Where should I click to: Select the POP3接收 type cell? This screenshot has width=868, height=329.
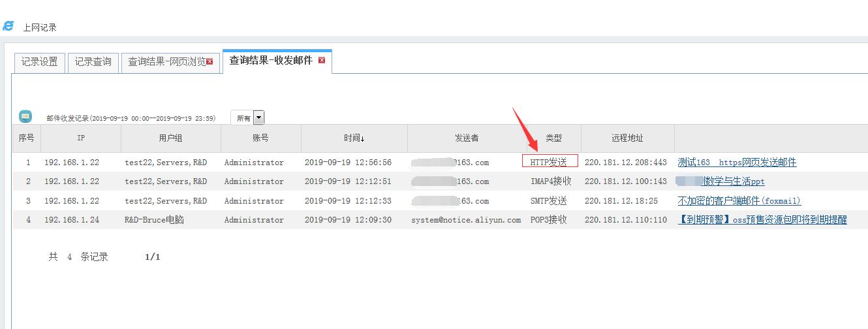coord(549,220)
